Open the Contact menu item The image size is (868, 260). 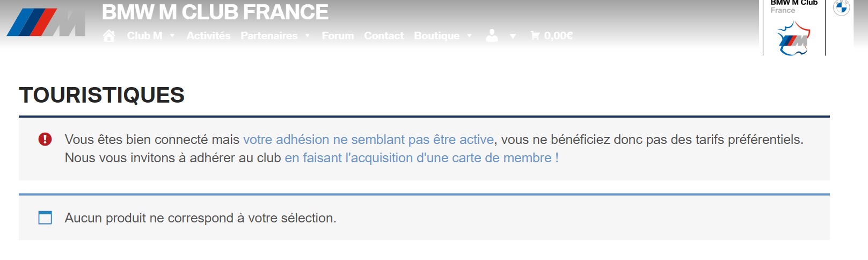(x=384, y=35)
